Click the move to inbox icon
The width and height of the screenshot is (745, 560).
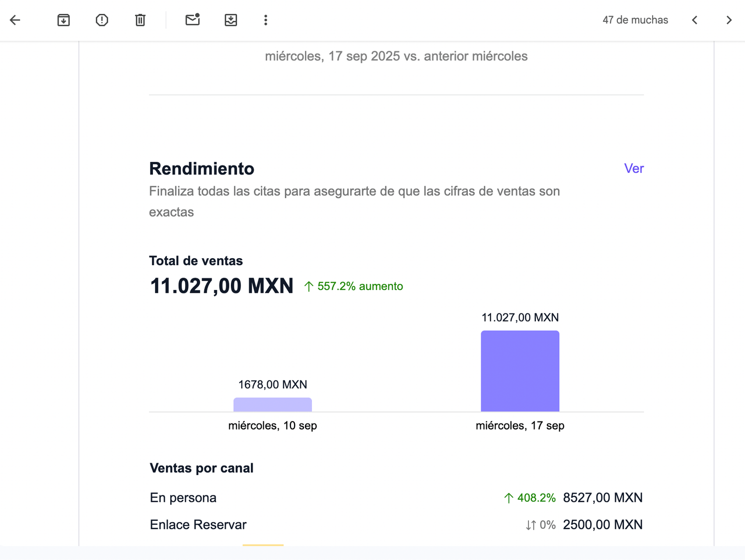[x=231, y=20]
